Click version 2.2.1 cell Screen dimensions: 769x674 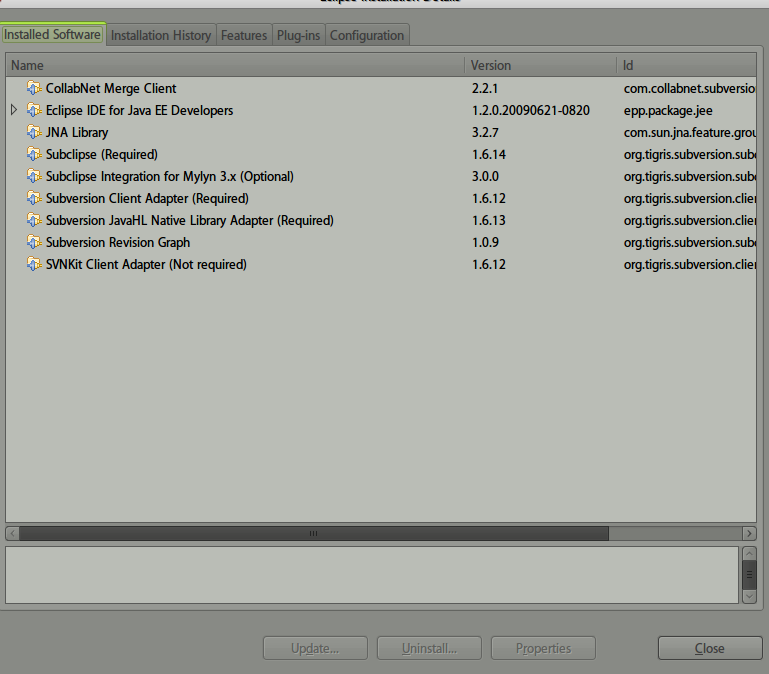pos(485,88)
